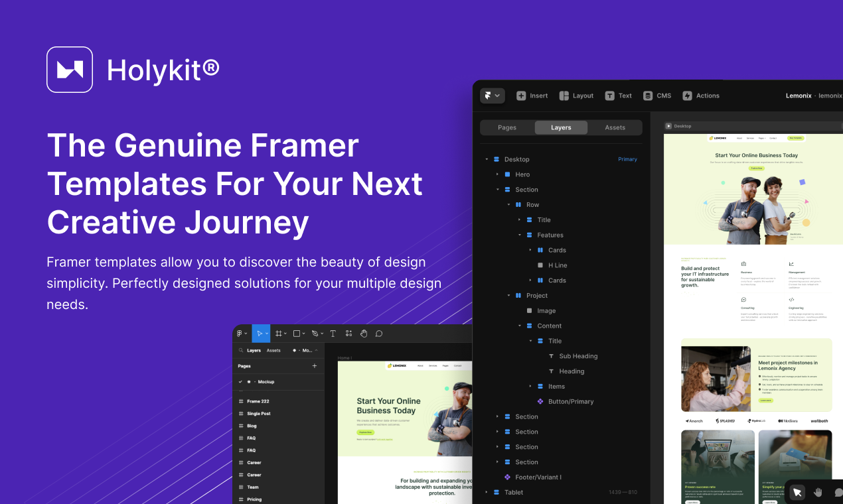Open CMS from the Framer toolbar

coord(657,95)
